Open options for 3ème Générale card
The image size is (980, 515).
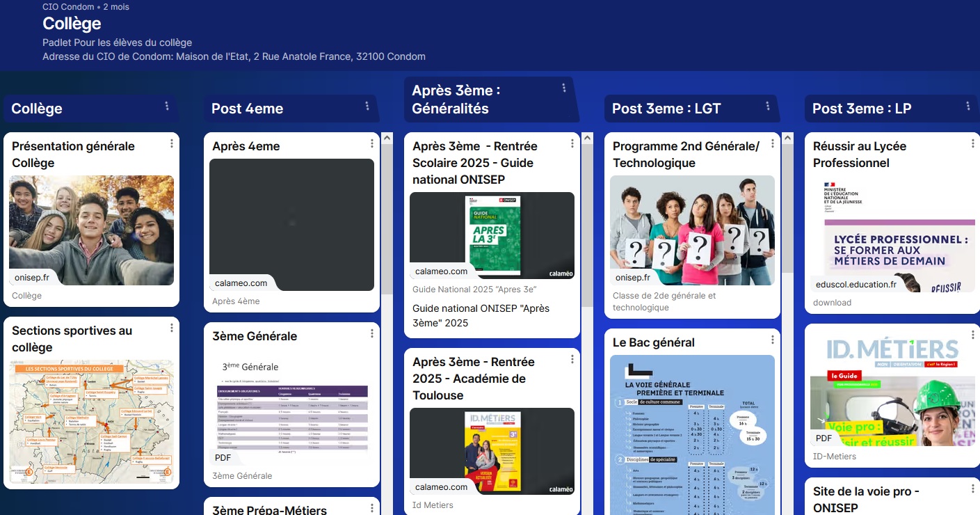[372, 333]
